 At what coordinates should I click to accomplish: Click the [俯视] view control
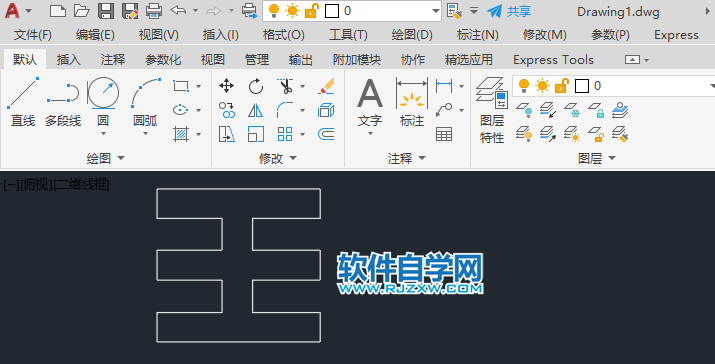[x=37, y=185]
